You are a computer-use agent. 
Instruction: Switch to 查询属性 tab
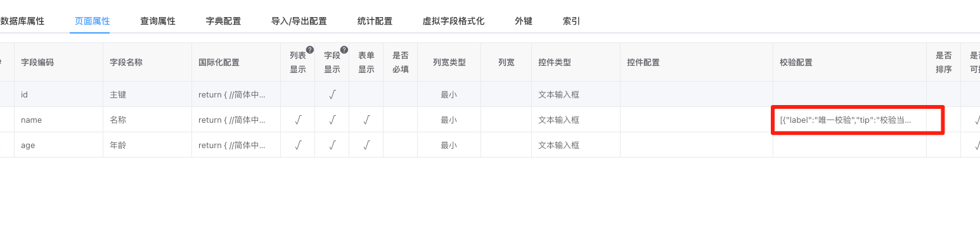click(x=158, y=21)
